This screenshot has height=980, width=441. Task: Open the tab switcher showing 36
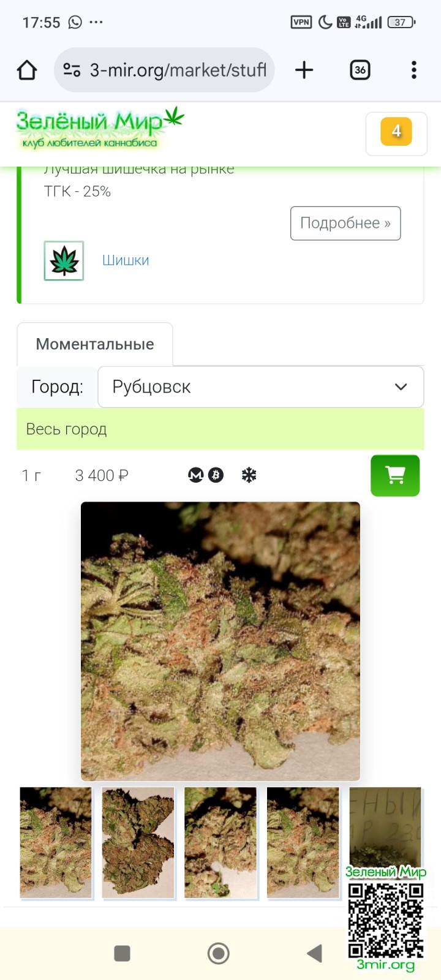[x=360, y=70]
